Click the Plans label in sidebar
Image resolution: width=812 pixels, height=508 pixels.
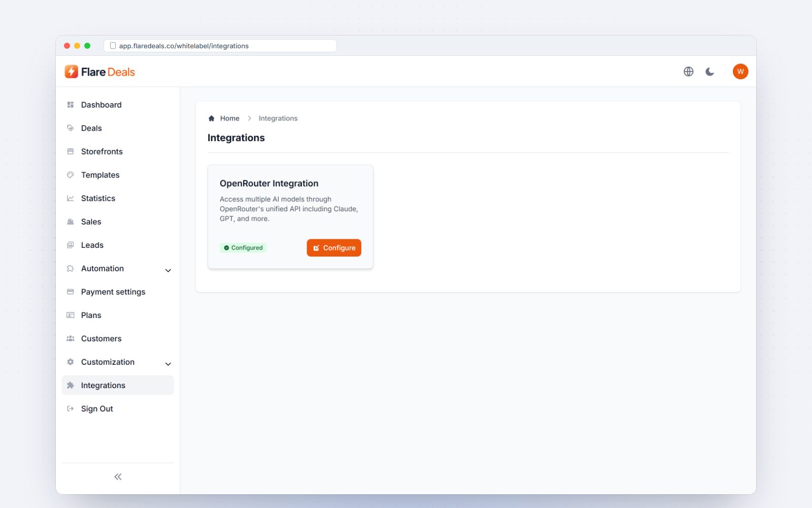tap(91, 315)
